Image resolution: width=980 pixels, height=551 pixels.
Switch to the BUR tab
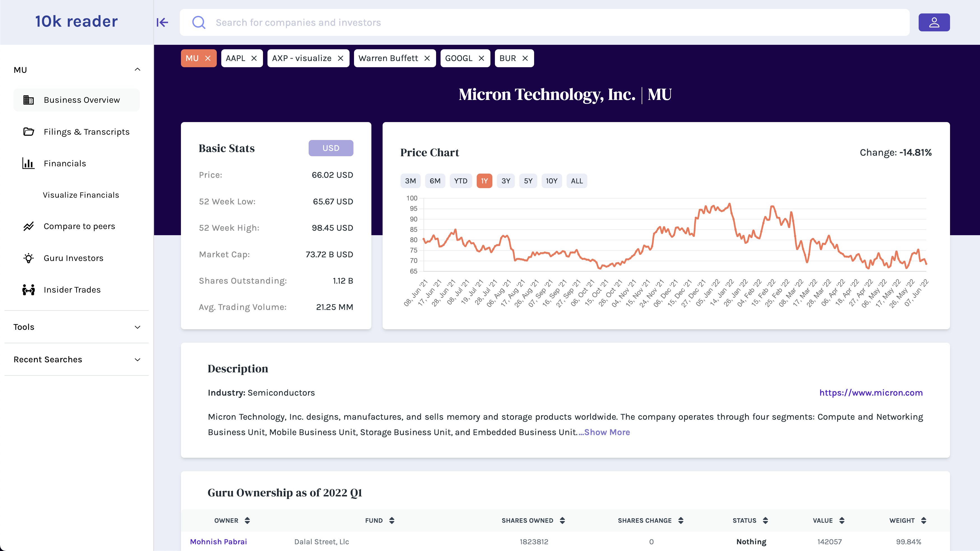(508, 58)
